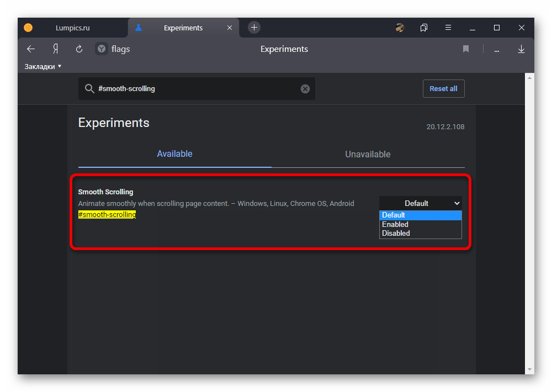
Task: Choose Disabled in the Smooth Scrolling list
Action: [396, 233]
